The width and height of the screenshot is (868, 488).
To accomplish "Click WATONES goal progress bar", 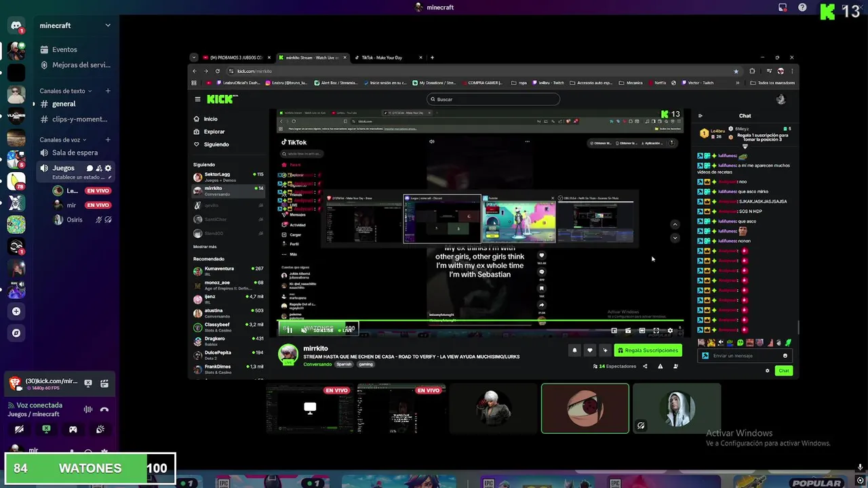I will tap(90, 468).
